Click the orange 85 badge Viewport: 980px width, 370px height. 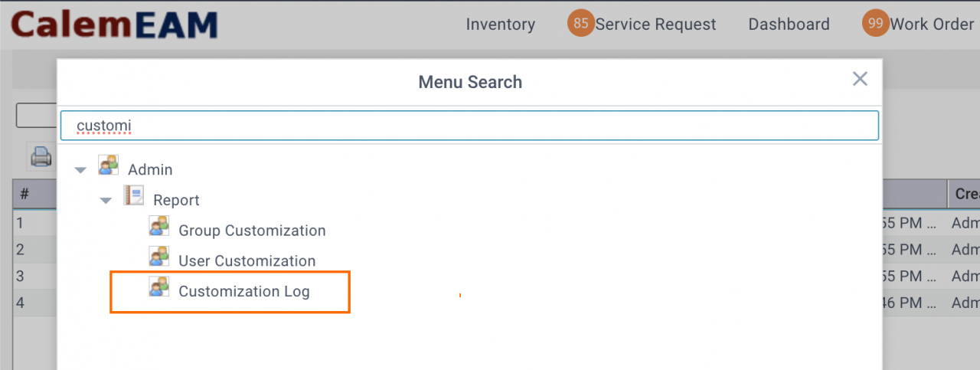tap(581, 24)
